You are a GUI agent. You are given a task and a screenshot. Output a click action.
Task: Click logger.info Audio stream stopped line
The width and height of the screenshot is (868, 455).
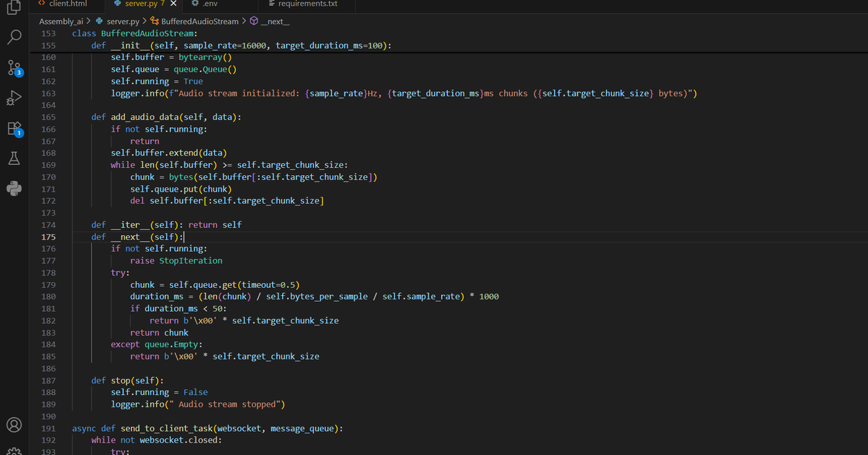coord(198,404)
